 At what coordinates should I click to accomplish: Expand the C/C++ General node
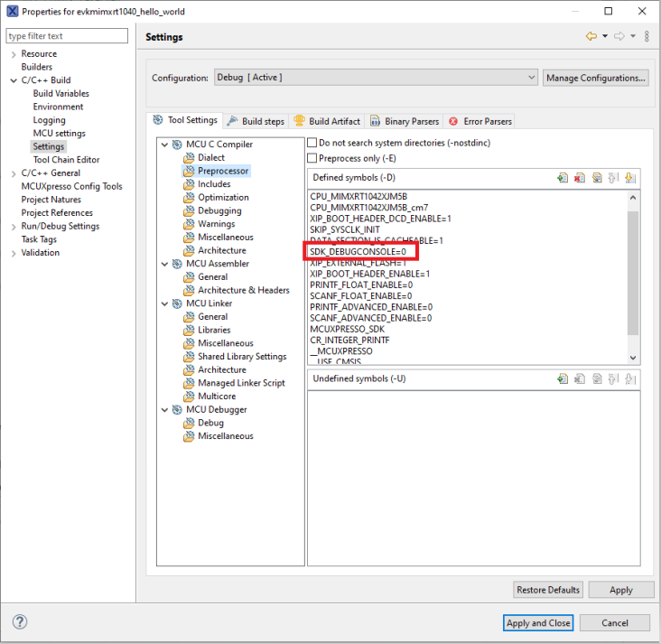[x=14, y=173]
